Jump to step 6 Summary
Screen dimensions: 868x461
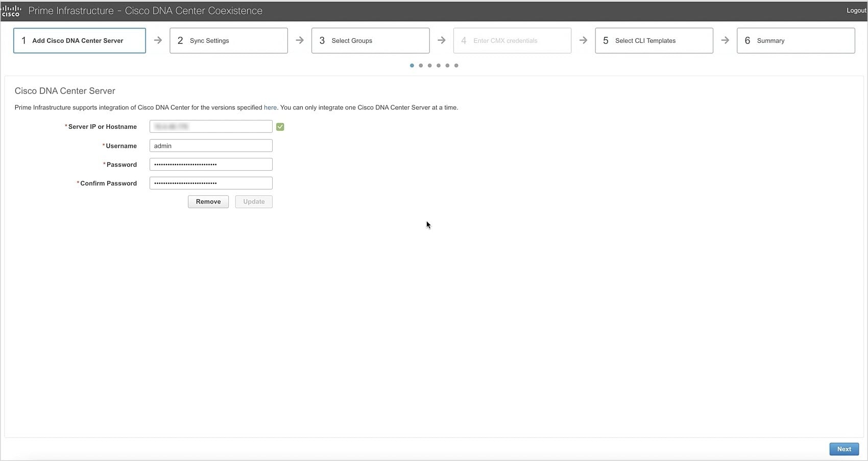pyautogui.click(x=796, y=40)
